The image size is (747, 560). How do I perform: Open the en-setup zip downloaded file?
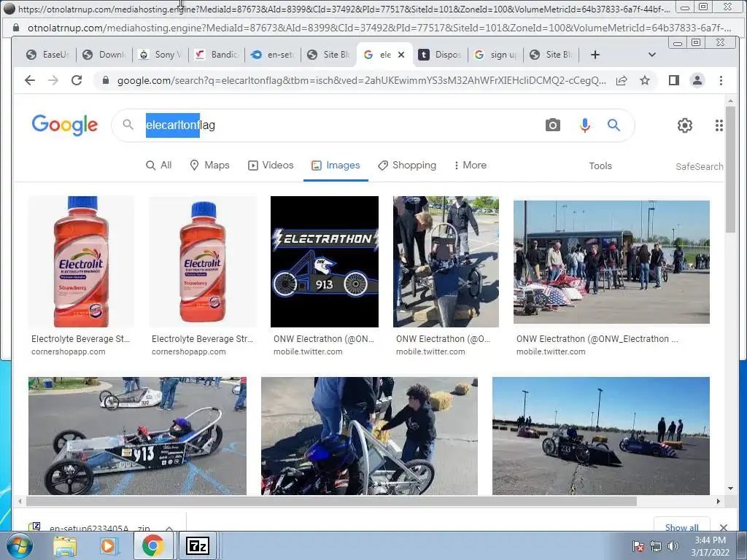click(x=90, y=528)
